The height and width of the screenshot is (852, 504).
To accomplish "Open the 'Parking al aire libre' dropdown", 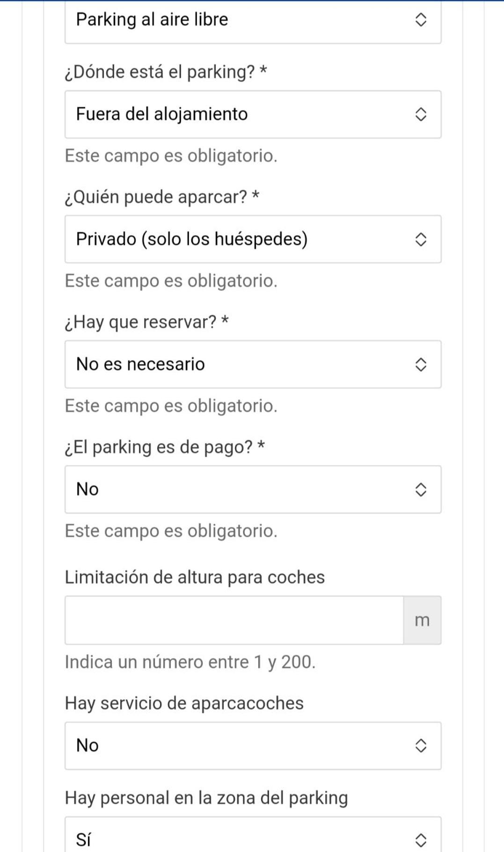I will [253, 22].
